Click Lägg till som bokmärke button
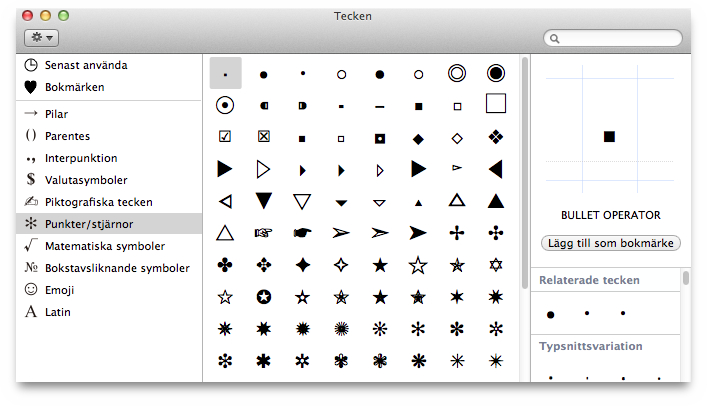The image size is (707, 406). [610, 243]
